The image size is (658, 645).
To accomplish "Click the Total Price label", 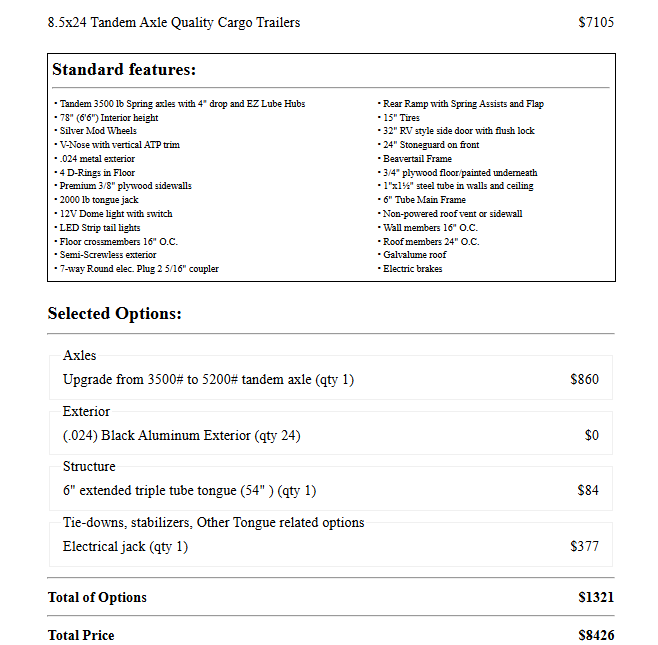I will pyautogui.click(x=81, y=636).
